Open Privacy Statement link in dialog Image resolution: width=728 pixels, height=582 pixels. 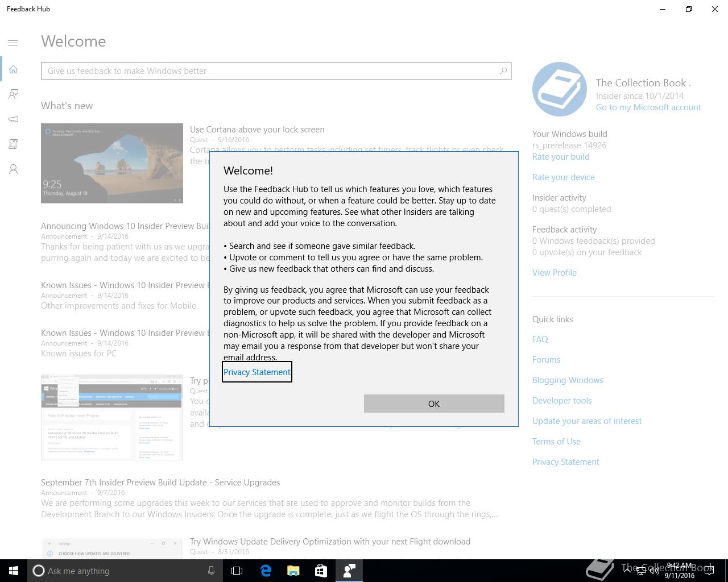tap(257, 372)
